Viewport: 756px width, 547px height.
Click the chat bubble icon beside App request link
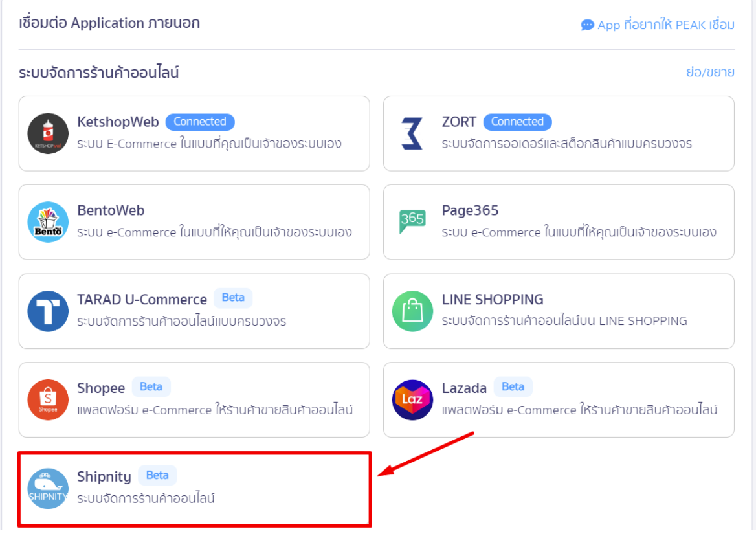coord(587,25)
